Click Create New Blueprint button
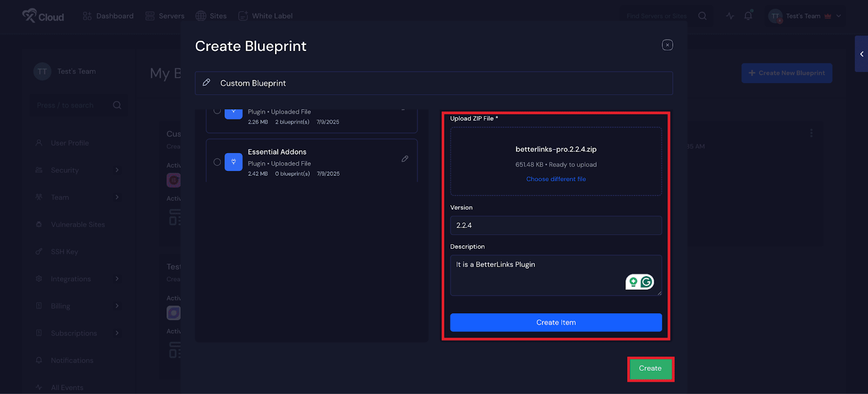This screenshot has width=868, height=394. (787, 73)
